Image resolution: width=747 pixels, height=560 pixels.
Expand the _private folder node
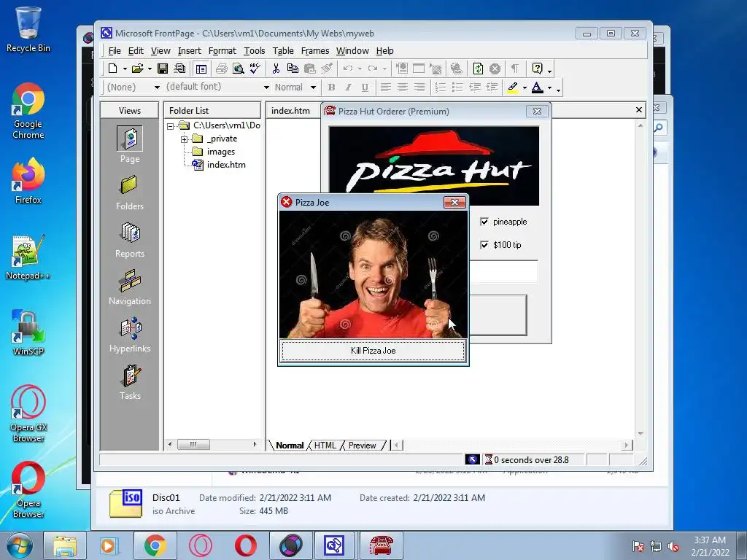tap(185, 139)
